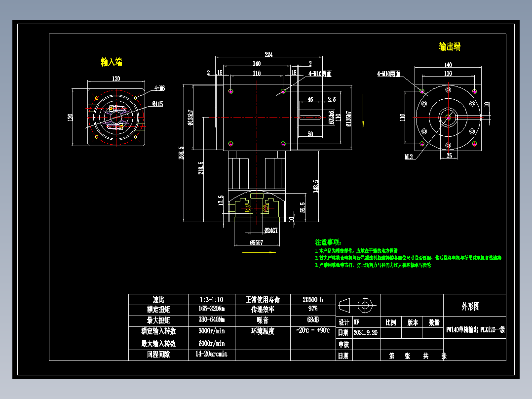Click the date field showing 2021.9.20

(x=366, y=333)
